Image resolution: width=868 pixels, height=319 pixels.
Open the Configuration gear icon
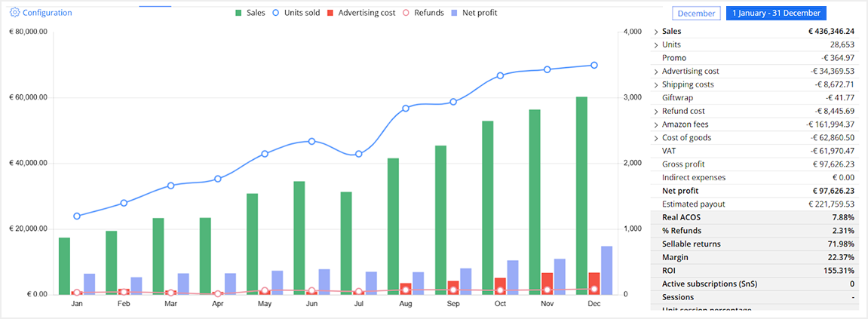pos(15,12)
